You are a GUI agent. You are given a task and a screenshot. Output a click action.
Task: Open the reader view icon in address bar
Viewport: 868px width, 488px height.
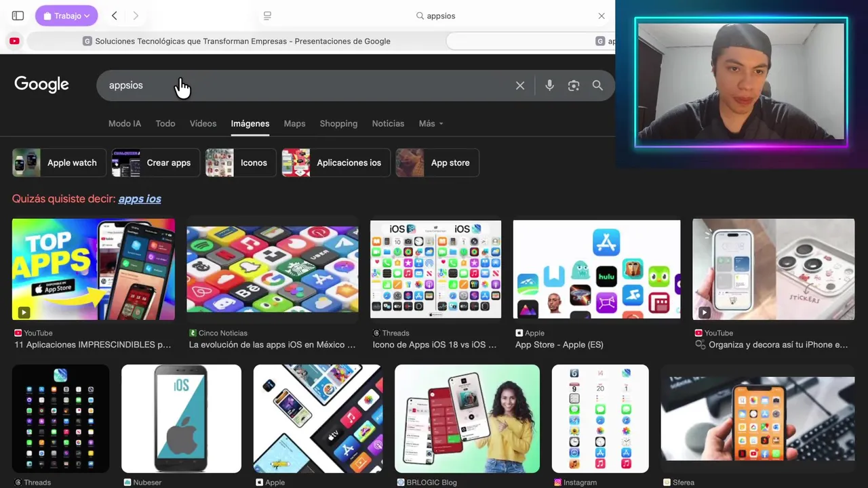pyautogui.click(x=267, y=16)
